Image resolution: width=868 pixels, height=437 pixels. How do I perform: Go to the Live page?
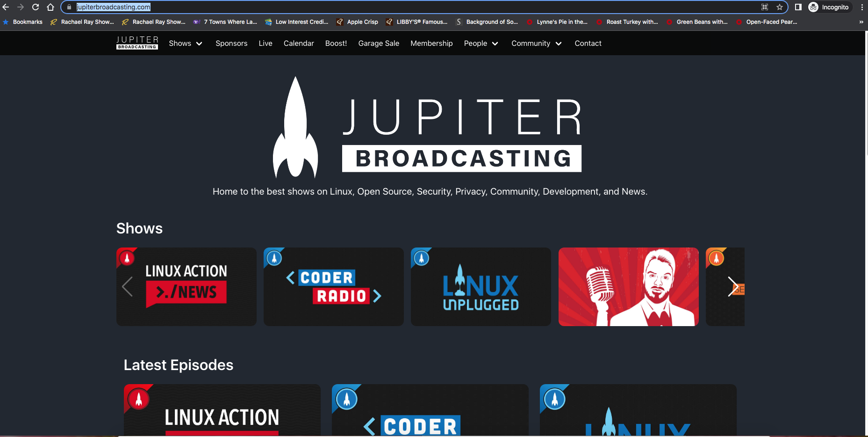[265, 44]
